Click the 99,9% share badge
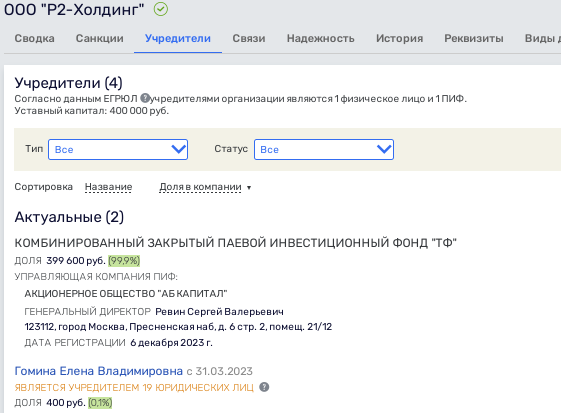 (124, 261)
